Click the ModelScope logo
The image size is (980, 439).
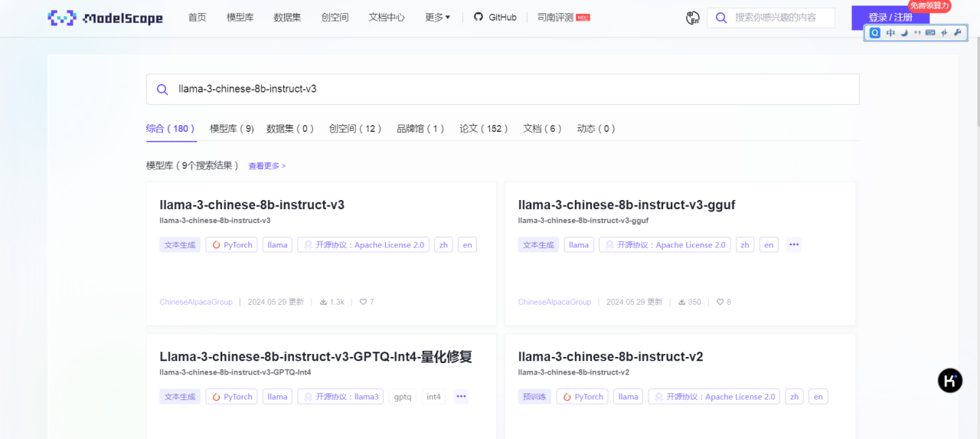pyautogui.click(x=105, y=18)
